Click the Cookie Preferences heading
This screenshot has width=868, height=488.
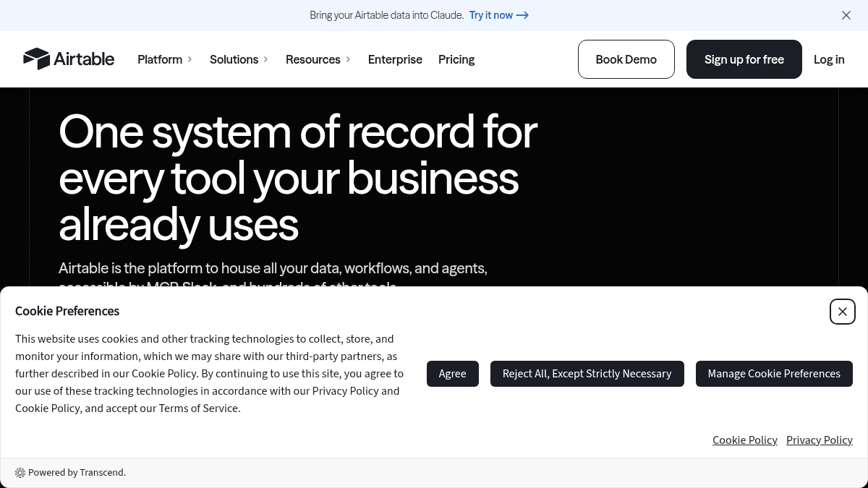point(67,312)
